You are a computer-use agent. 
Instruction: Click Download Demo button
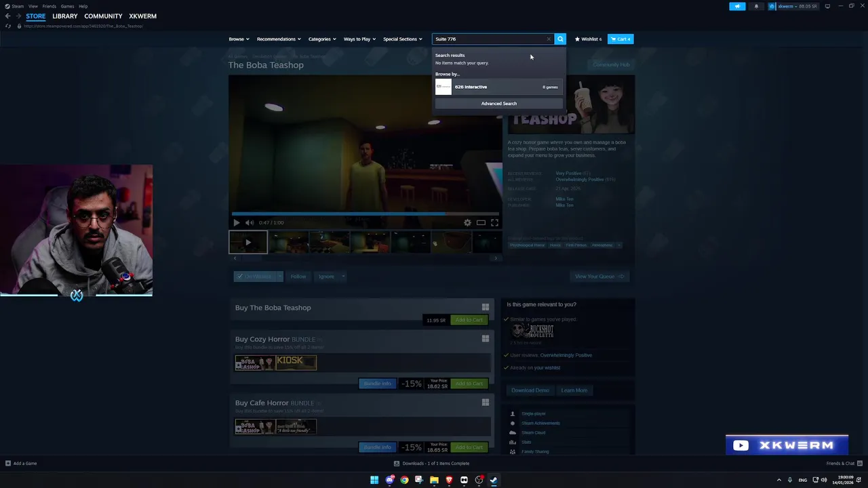(530, 390)
